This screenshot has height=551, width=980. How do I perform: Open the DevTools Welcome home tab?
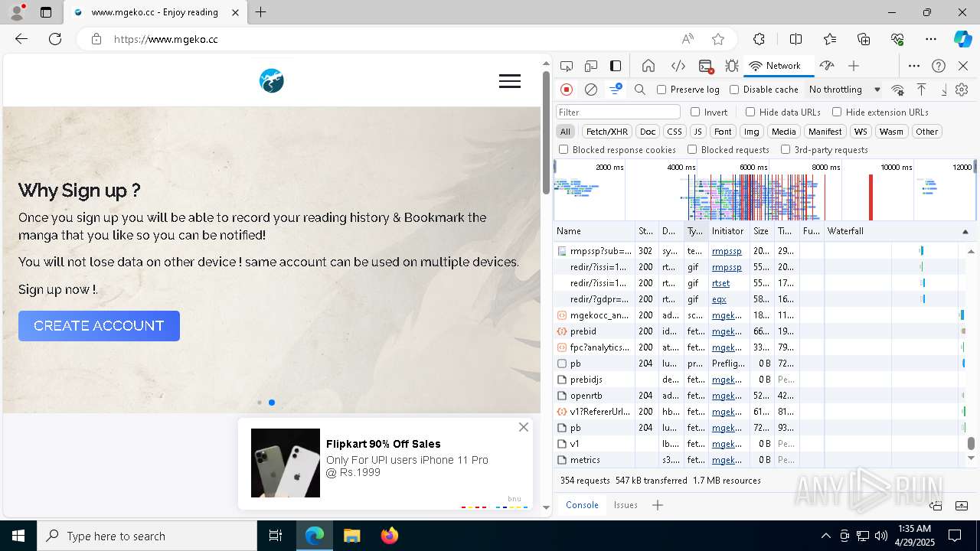pos(648,66)
